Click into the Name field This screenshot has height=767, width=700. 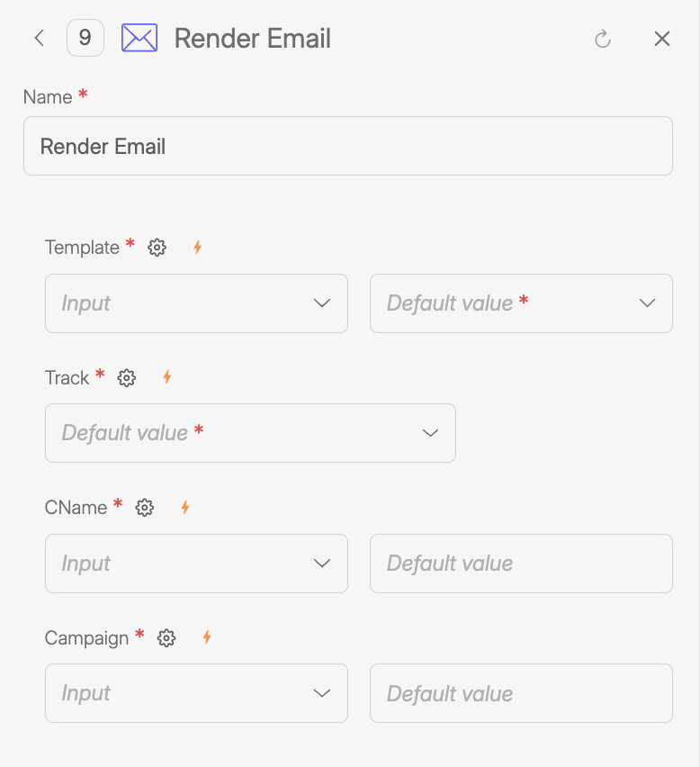pyautogui.click(x=348, y=146)
